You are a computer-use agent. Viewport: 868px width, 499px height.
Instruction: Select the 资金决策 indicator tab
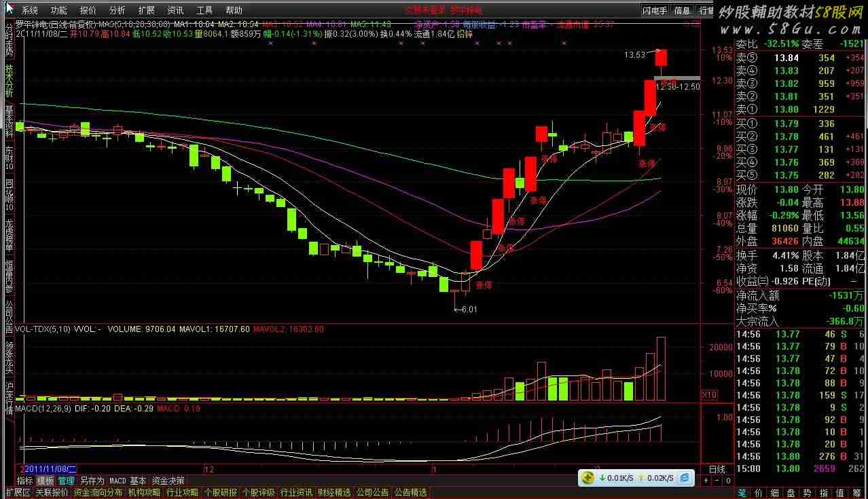click(x=167, y=481)
